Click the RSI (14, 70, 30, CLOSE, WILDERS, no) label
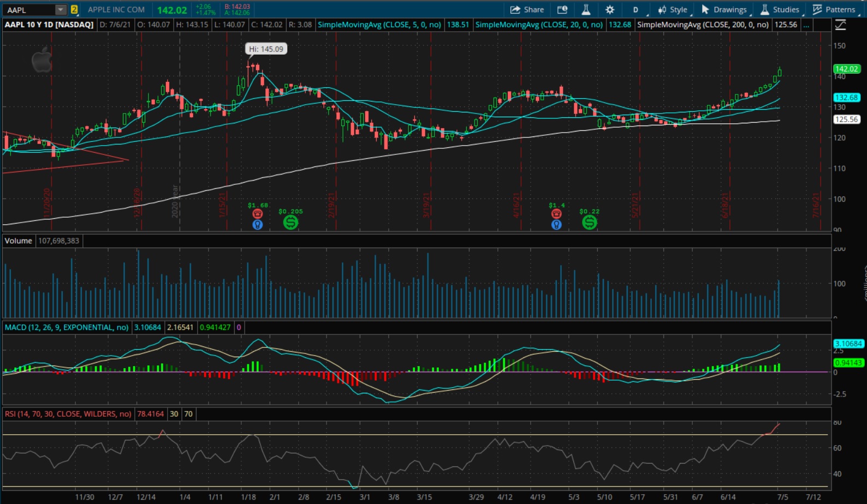Viewport: 867px width, 504px height. tap(68, 414)
